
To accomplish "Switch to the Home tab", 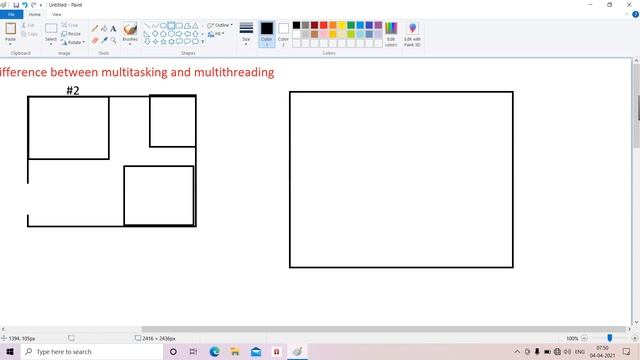I will [x=35, y=14].
